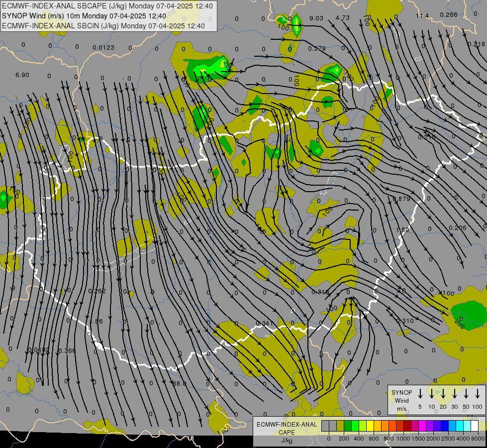
Task: Click the 1.89 value on the map
Action: [x=403, y=229]
